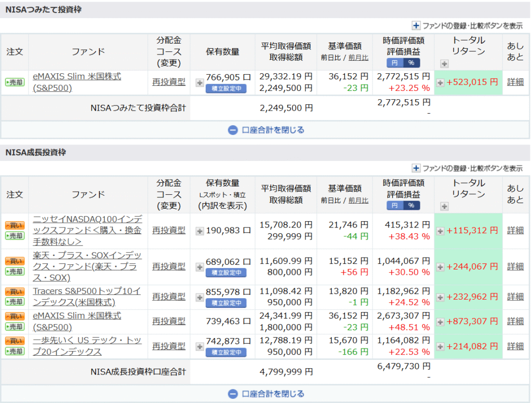Click 売却 icon for 楽天・プラス・SOX fund
This screenshot has height=403, width=532.
pyautogui.click(x=15, y=271)
